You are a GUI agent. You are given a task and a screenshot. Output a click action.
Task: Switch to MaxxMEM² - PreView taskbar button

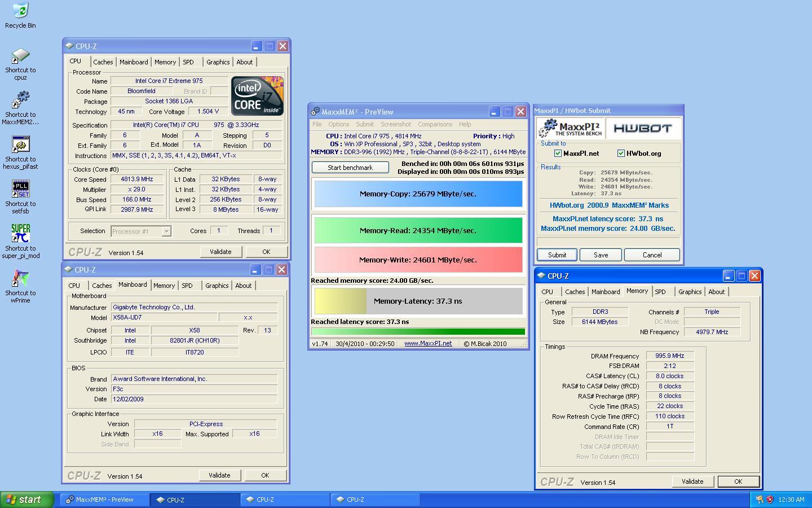tap(105, 500)
